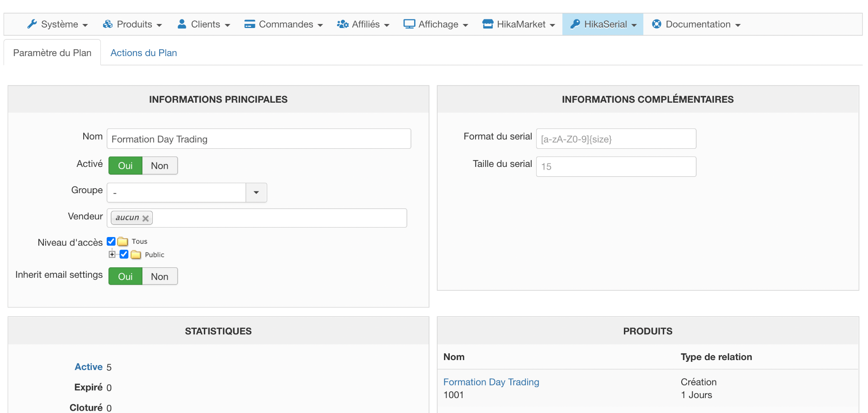Toggle the Public access level checkbox
Screen dimensions: 868x413
pyautogui.click(x=124, y=254)
